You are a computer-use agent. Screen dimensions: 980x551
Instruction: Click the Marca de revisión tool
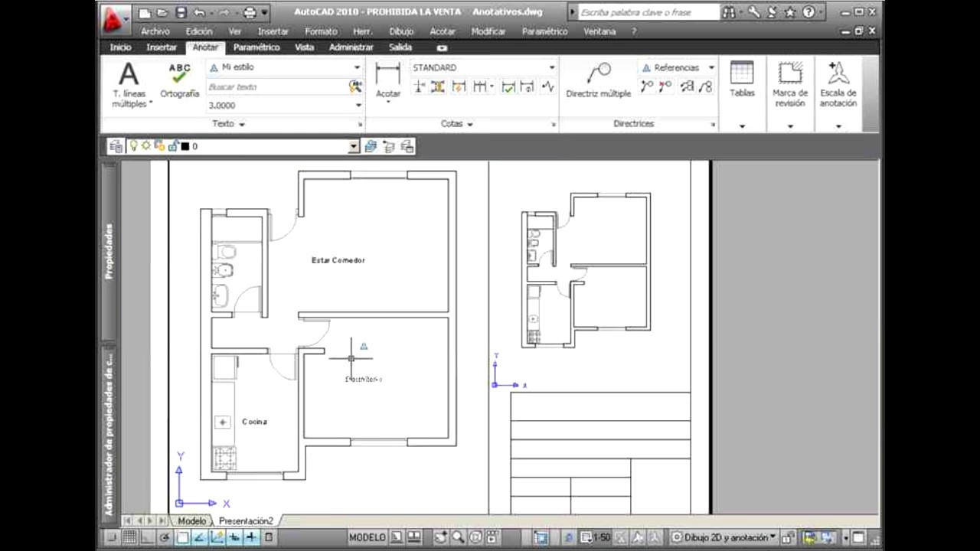789,84
